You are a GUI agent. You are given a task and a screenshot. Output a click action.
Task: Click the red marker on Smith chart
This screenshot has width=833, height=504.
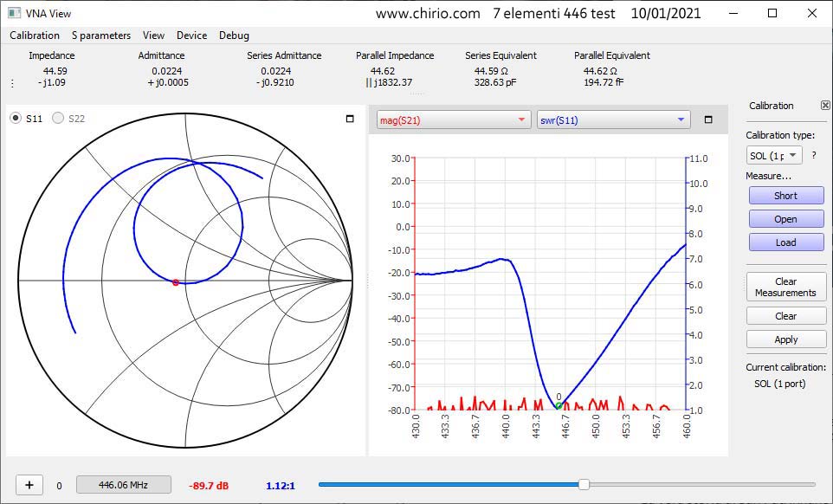(x=176, y=282)
